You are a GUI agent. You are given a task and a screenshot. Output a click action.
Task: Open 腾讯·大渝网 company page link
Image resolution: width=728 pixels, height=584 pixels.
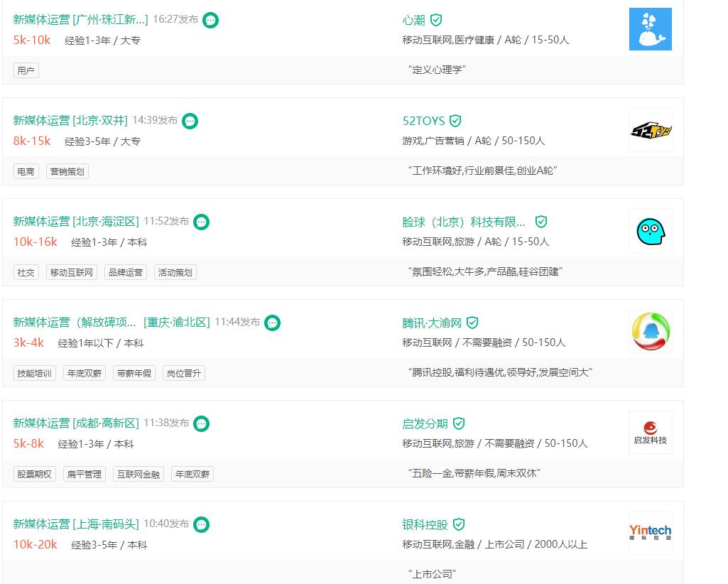(431, 323)
